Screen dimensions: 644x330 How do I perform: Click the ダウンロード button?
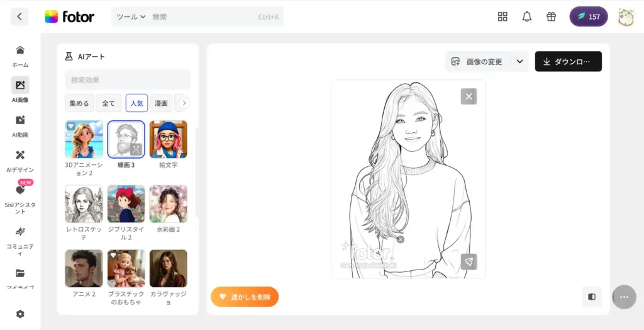pos(568,62)
